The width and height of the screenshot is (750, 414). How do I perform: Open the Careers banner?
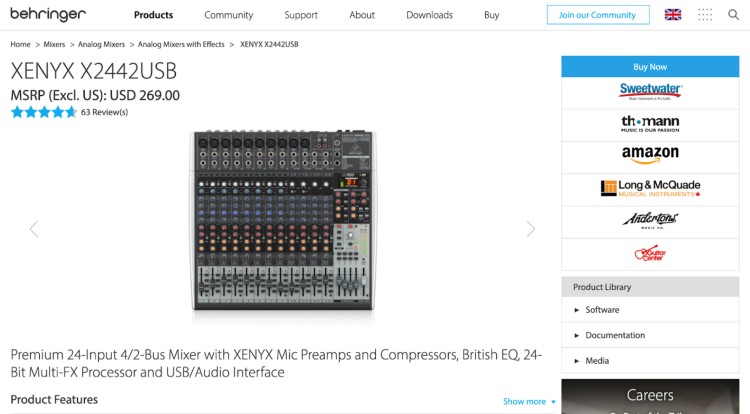[x=650, y=396]
